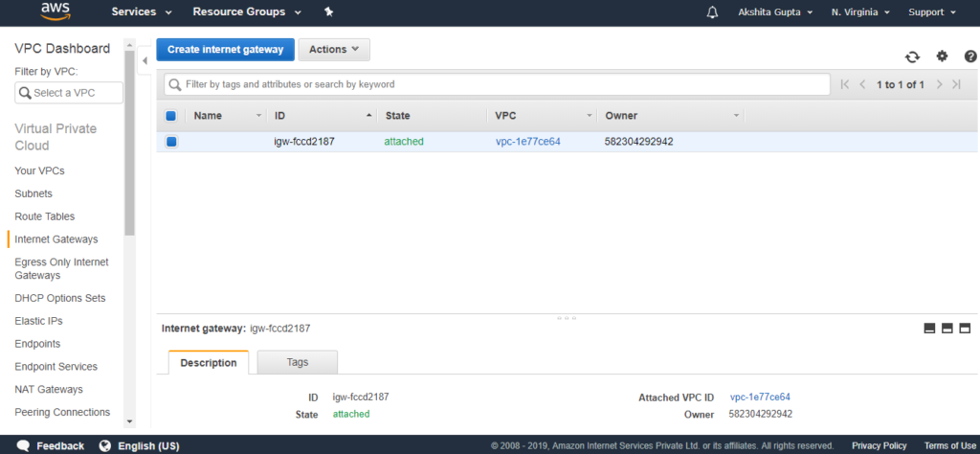980x454 pixels.
Task: Click the igw-fccd2187 ID cell
Action: coord(304,142)
